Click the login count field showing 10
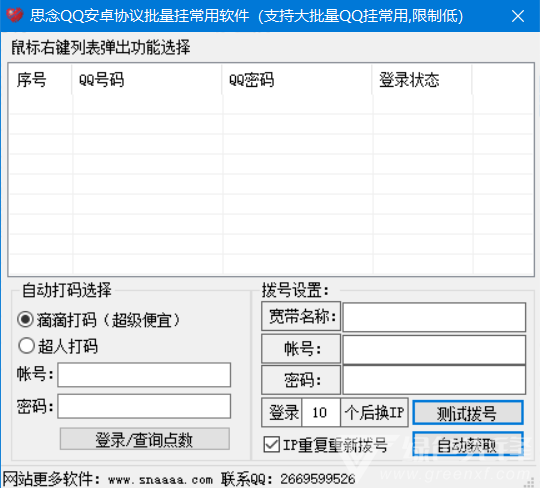 [321, 412]
